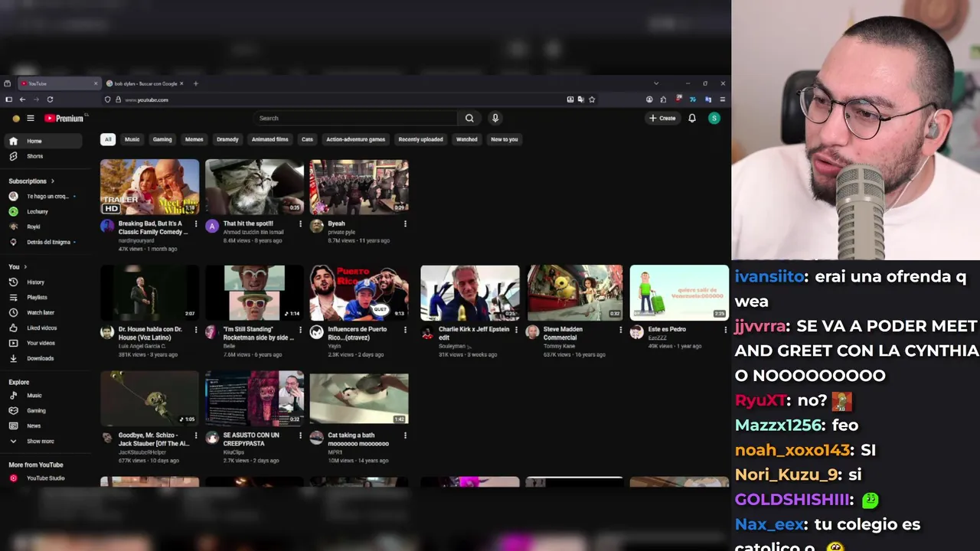Open Home in the sidebar
The width and height of the screenshot is (980, 551).
pyautogui.click(x=43, y=141)
